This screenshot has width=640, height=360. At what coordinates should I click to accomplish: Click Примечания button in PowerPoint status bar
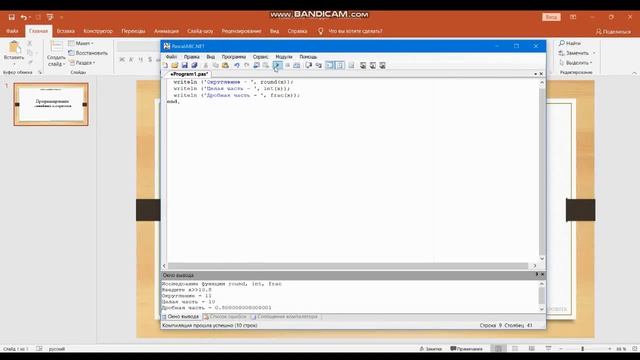(466, 349)
